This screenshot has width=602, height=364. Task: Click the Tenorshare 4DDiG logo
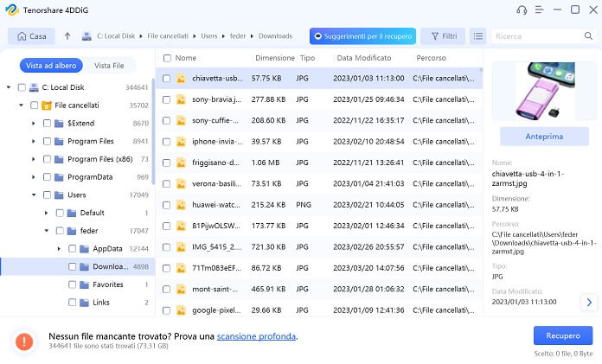point(12,10)
